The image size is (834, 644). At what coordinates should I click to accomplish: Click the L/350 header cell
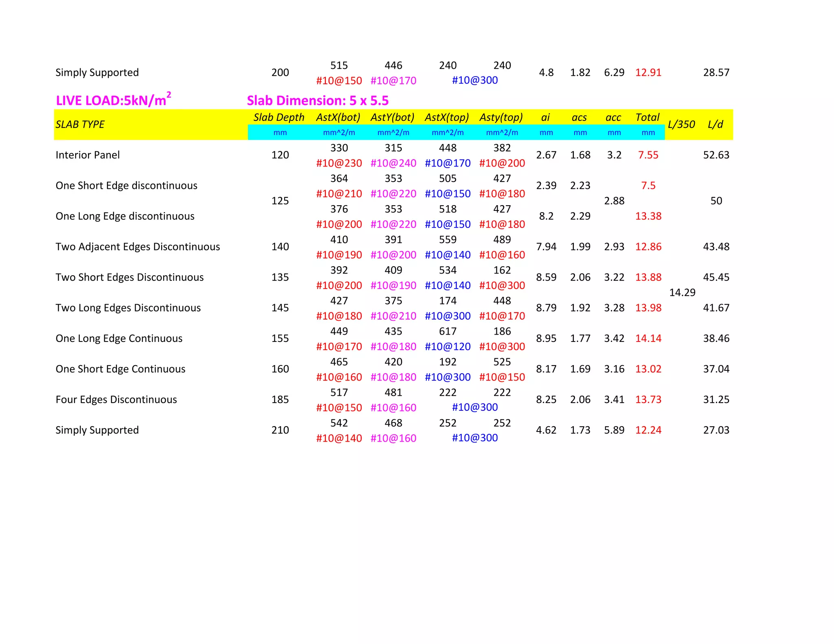[681, 125]
